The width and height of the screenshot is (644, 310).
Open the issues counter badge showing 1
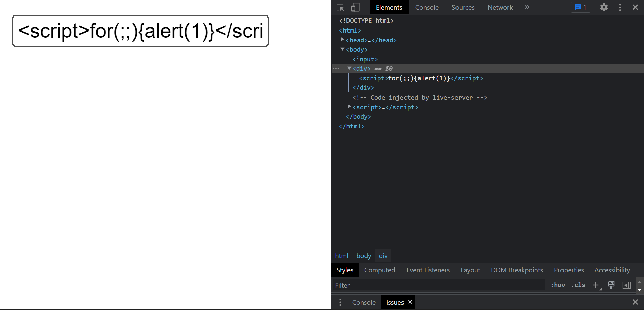pyautogui.click(x=581, y=7)
